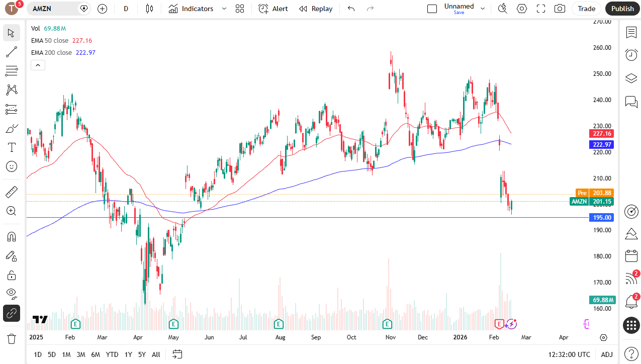
Task: Enter fullscreen mode
Action: [541, 9]
